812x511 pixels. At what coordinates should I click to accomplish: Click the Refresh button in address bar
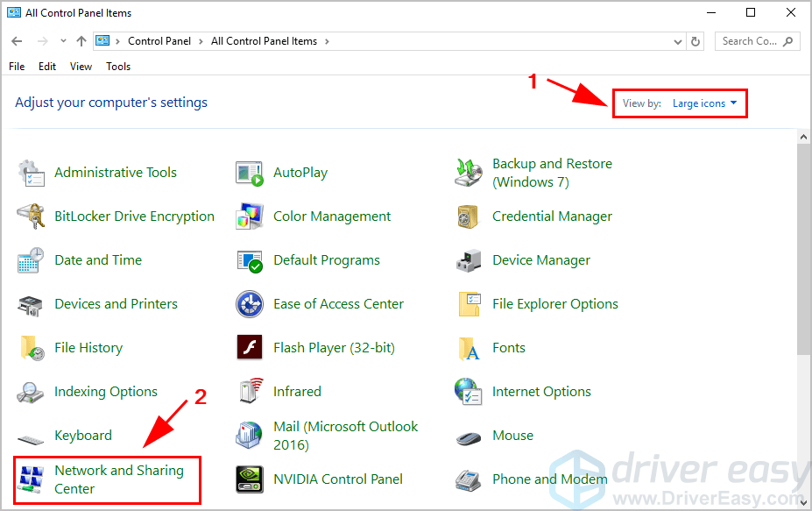(x=696, y=41)
